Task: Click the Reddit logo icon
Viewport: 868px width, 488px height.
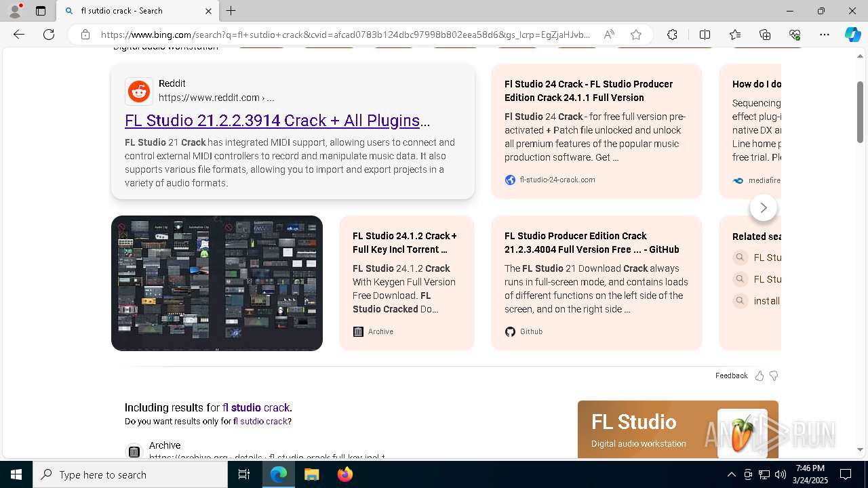Action: tap(139, 91)
